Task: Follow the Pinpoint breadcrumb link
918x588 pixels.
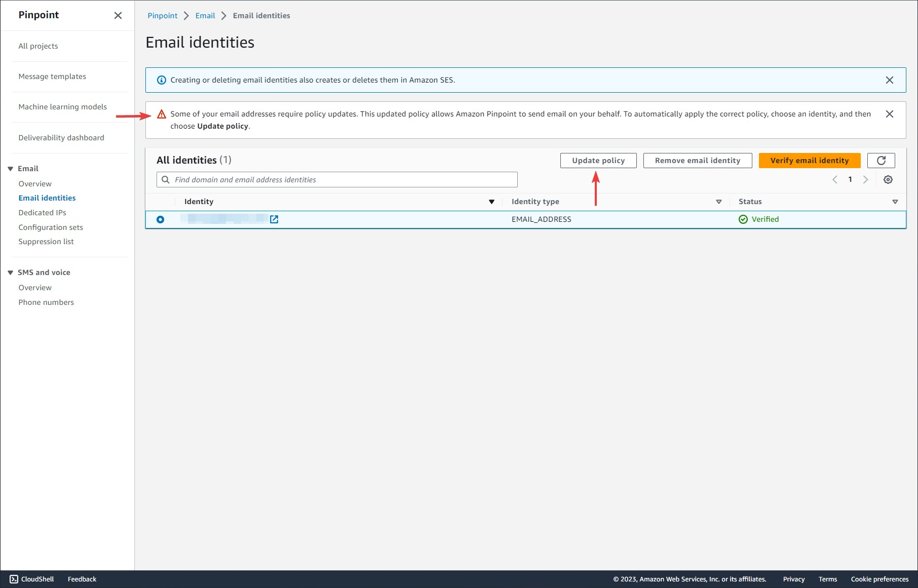Action: (163, 16)
